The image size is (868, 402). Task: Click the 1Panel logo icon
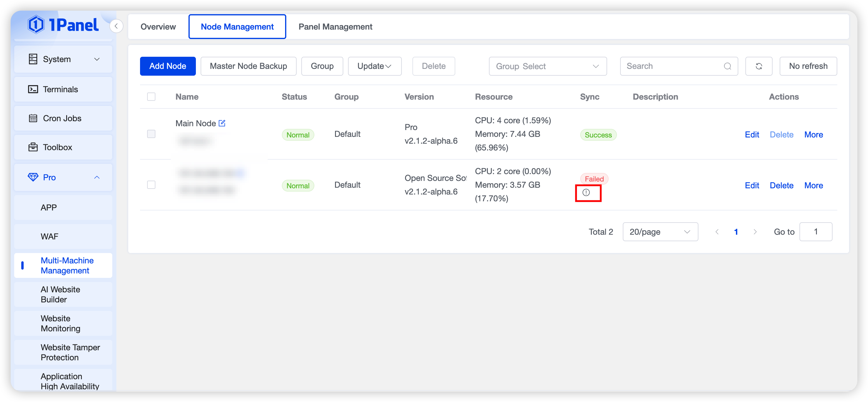(x=36, y=25)
